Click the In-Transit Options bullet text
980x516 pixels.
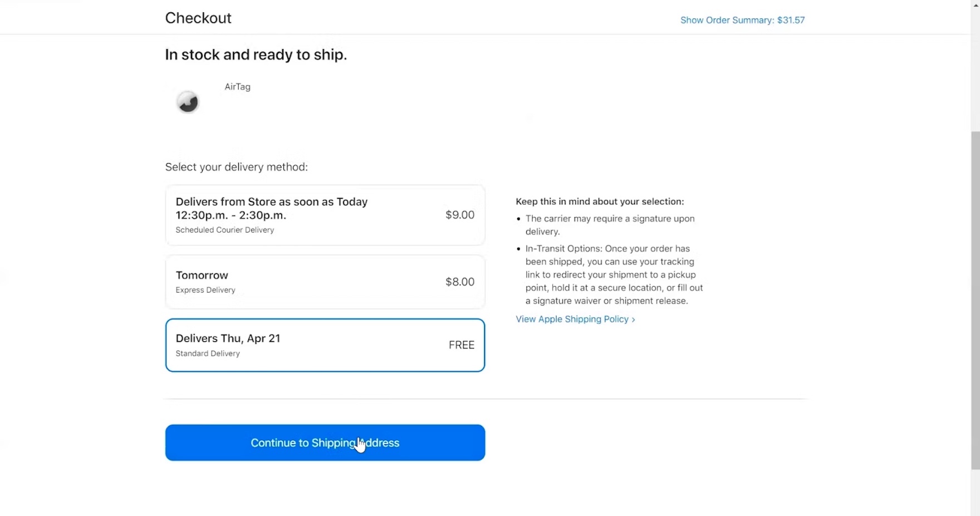click(614, 274)
